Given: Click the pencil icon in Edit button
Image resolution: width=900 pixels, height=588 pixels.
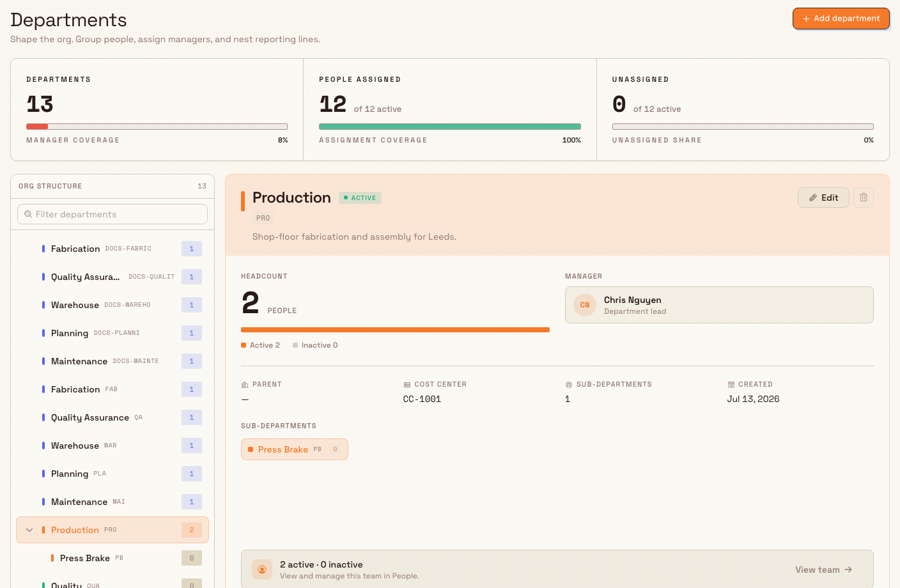Looking at the screenshot, I should point(813,198).
